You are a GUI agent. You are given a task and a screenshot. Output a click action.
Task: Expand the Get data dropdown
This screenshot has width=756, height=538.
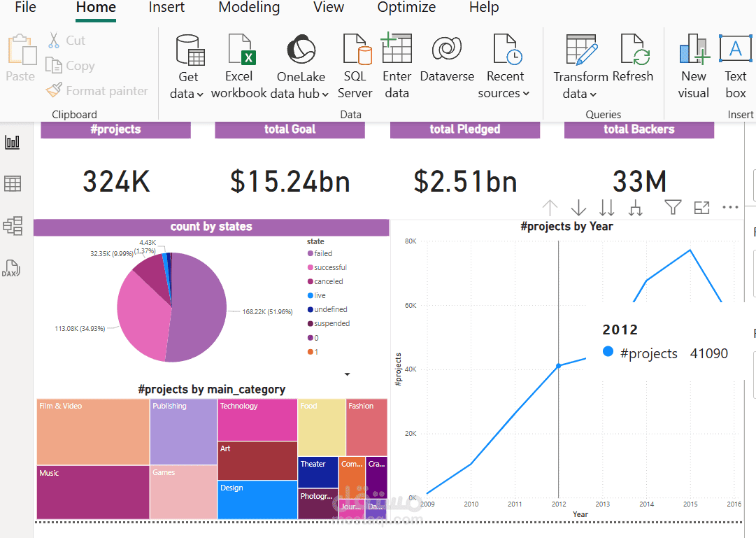[x=199, y=94]
